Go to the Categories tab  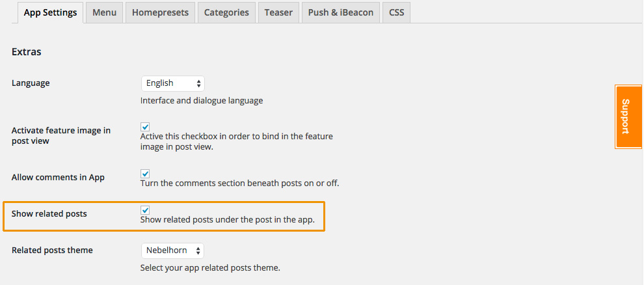(226, 12)
